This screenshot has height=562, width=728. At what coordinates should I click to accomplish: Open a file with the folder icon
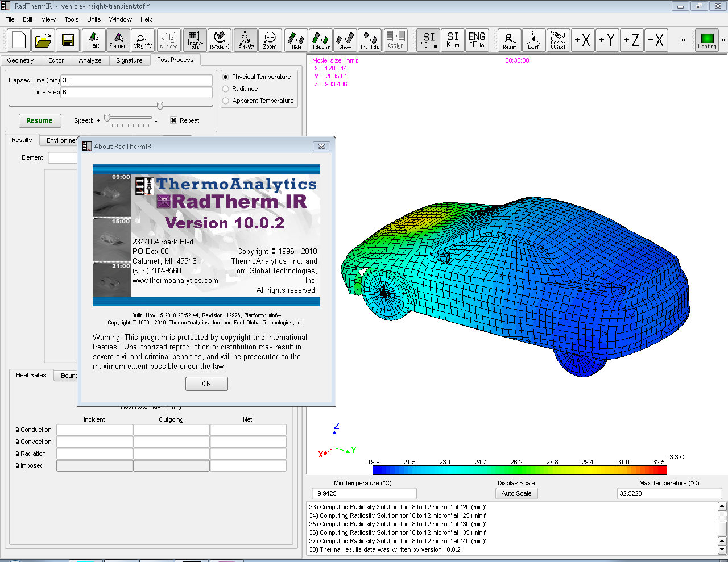tap(43, 40)
